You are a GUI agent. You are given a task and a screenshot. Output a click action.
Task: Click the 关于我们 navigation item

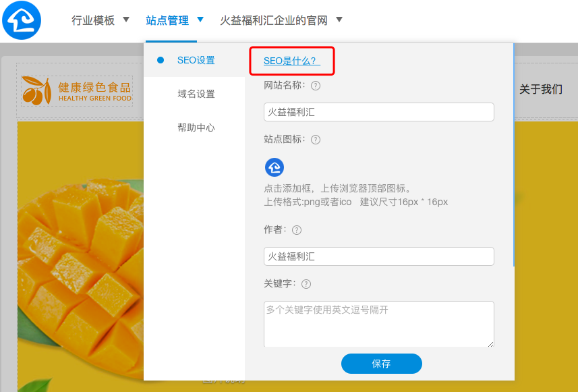(541, 89)
